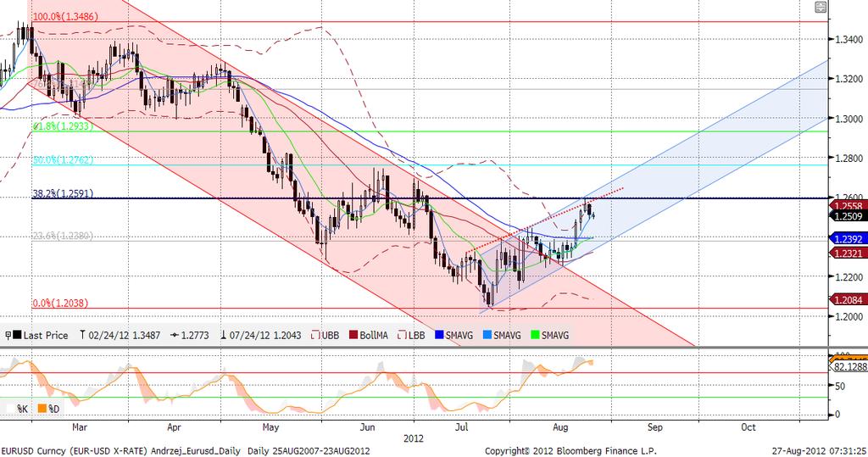The height and width of the screenshot is (457, 868).
Task: Select the LBB lower band legend entry
Action: click(x=412, y=335)
